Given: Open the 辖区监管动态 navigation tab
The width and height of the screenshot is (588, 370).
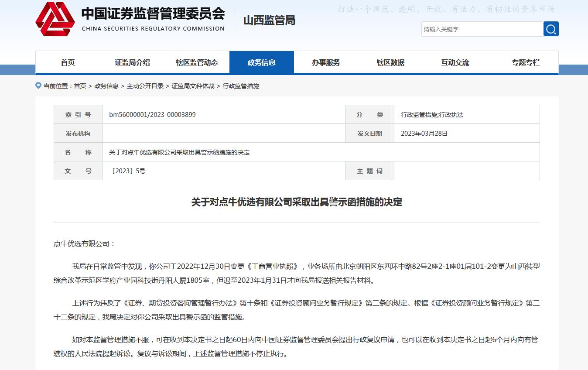Looking at the screenshot, I should pyautogui.click(x=197, y=62).
